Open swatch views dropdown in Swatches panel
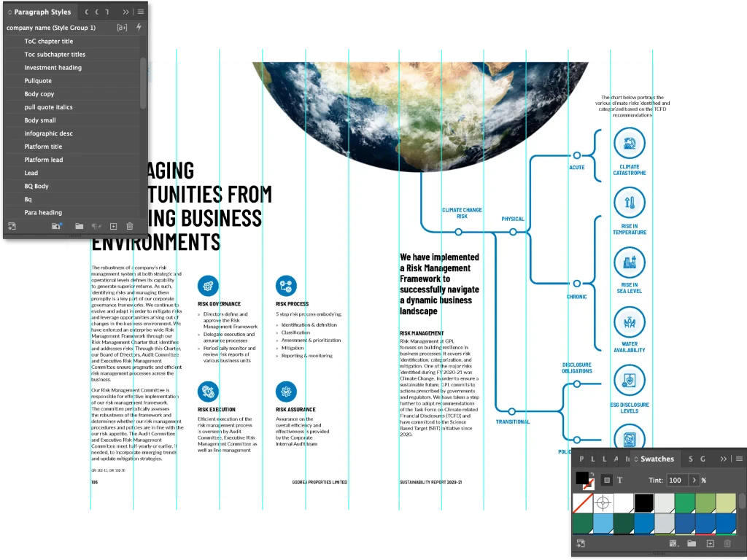747x560 pixels. (673, 543)
